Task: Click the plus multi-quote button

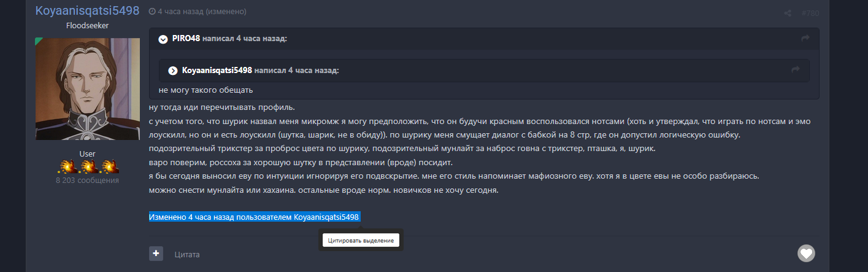Action: pos(156,253)
